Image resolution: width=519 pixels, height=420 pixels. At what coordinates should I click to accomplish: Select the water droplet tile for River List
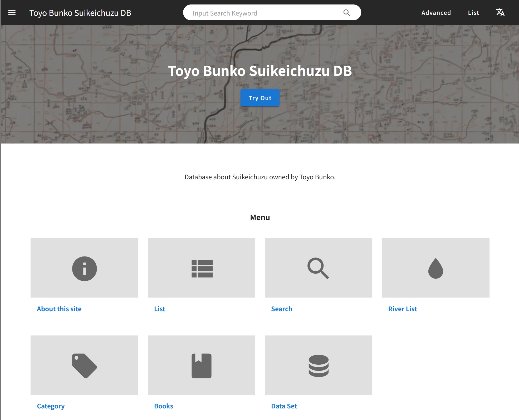click(435, 268)
